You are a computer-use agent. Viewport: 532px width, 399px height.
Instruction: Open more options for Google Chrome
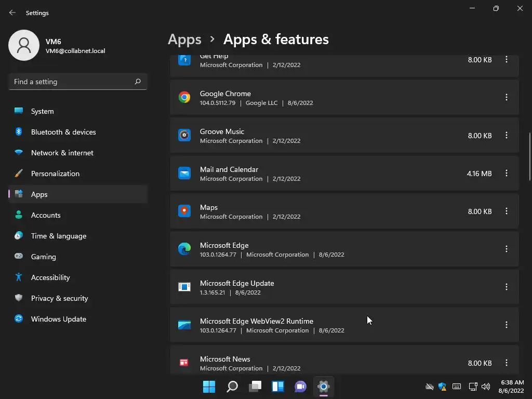tap(506, 97)
